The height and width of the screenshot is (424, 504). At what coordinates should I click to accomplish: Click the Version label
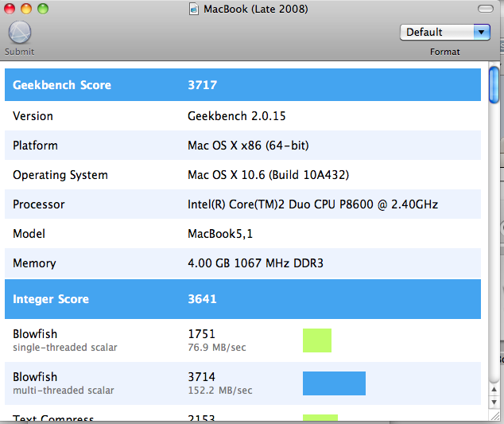click(33, 116)
